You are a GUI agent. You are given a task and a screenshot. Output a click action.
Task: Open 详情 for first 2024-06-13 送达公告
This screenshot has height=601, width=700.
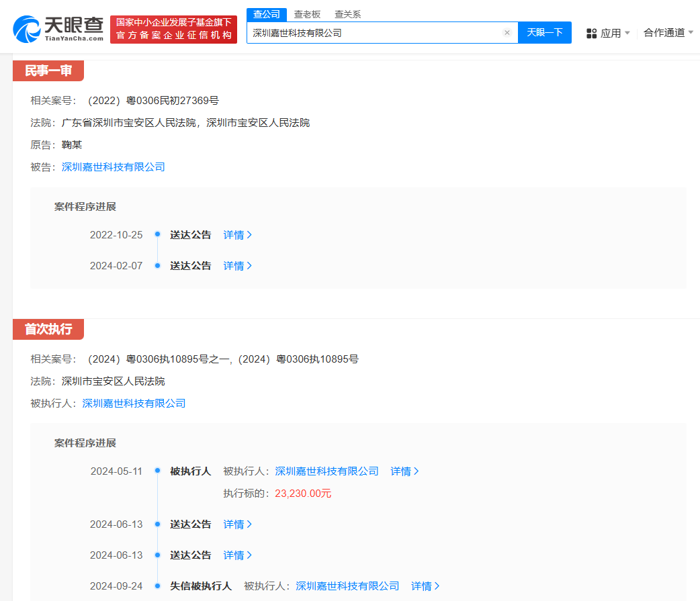(238, 524)
